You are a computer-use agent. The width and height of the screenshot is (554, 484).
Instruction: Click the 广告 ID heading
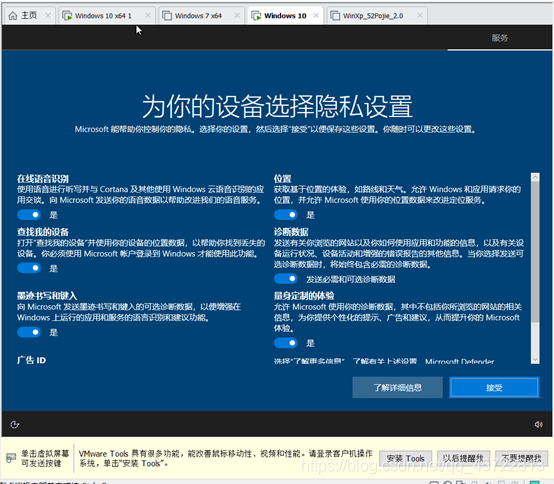(31, 360)
